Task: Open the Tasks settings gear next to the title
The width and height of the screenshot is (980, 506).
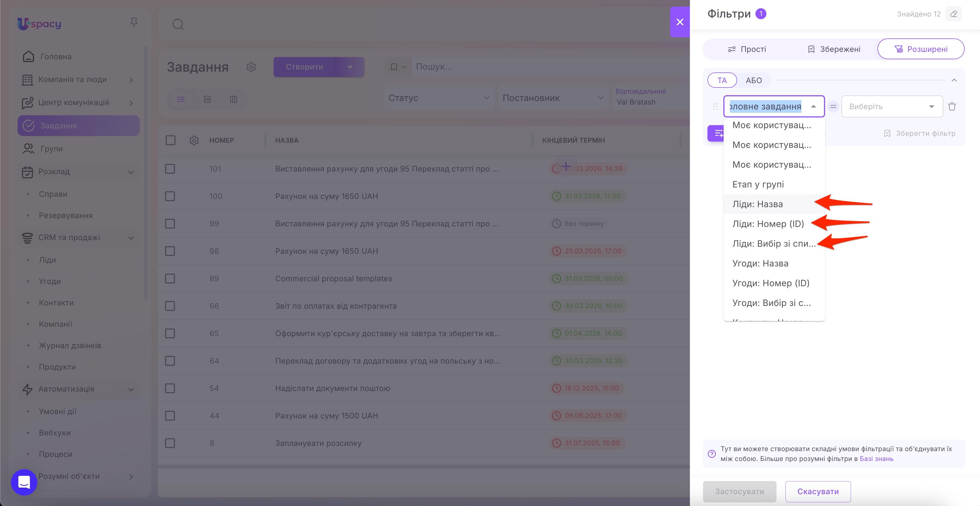Action: pos(251,67)
